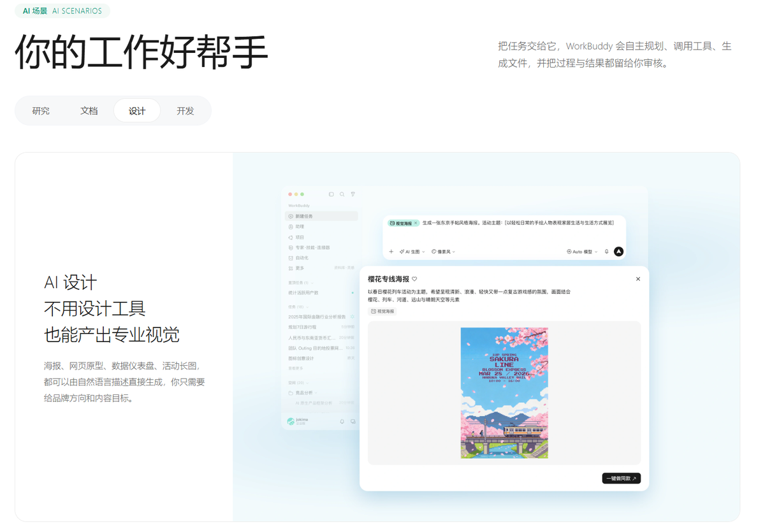Viewport: 765px width, 532px height.
Task: Click the chat bubble icon in sidebar footer
Action: tap(353, 422)
